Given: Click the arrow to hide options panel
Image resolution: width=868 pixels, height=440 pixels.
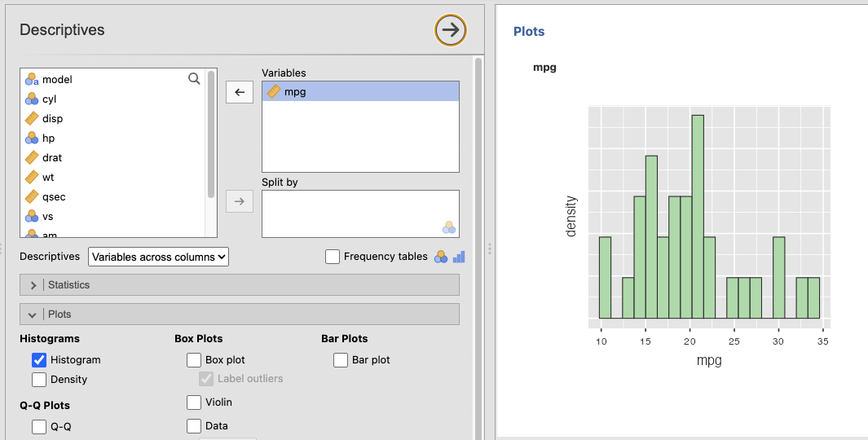Looking at the screenshot, I should pyautogui.click(x=450, y=30).
